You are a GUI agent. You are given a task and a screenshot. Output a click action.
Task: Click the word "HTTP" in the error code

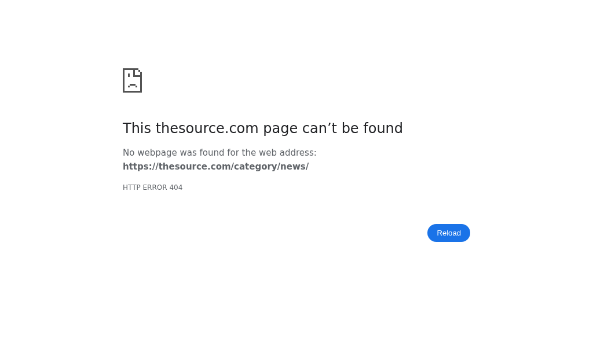(x=131, y=187)
